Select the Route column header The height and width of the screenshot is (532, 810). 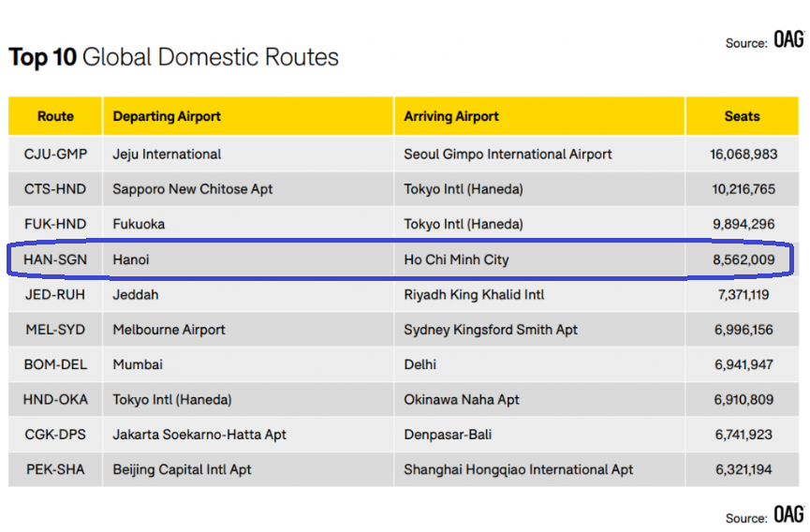pyautogui.click(x=55, y=117)
